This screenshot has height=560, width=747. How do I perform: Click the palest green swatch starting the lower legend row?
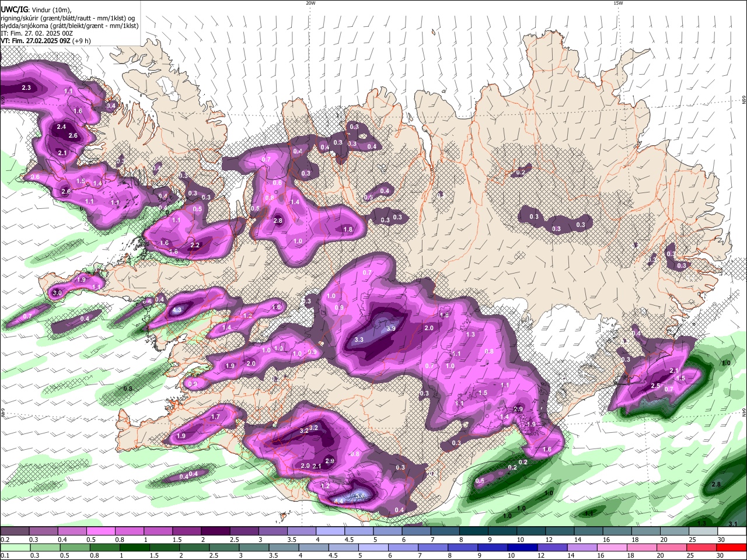[x=15, y=547]
